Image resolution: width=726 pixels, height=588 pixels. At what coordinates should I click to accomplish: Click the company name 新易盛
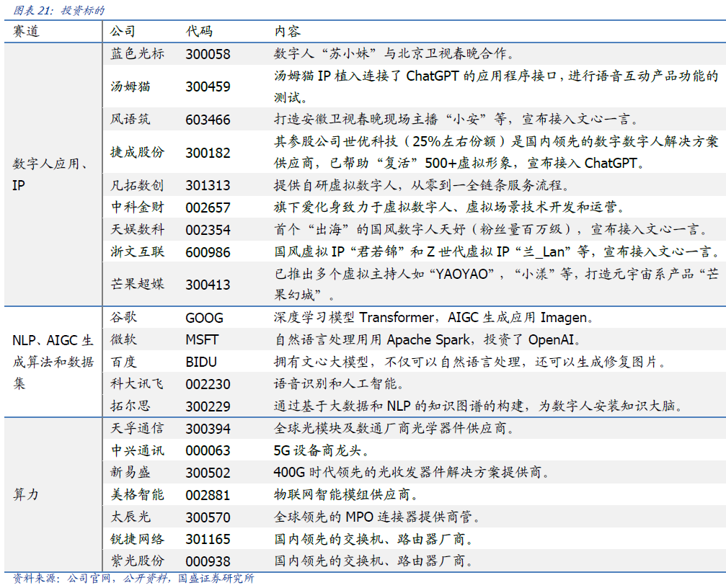click(x=130, y=472)
